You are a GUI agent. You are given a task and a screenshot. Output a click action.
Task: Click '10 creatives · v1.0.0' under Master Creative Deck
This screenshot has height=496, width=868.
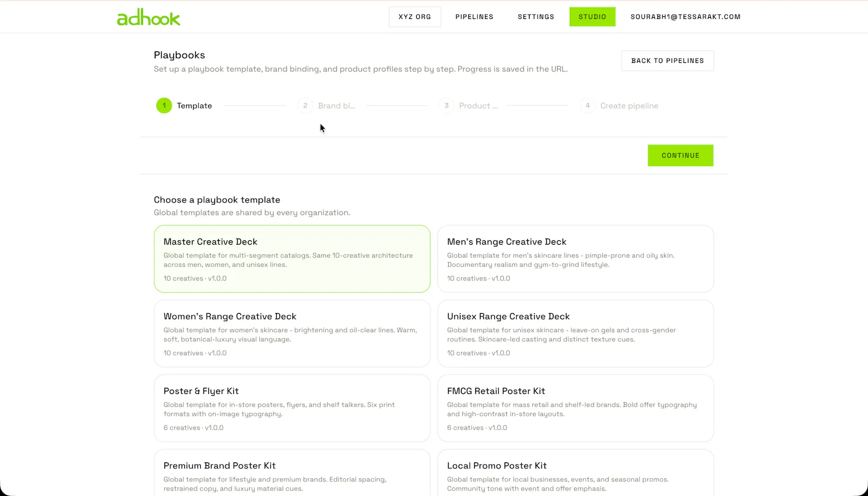coord(195,278)
